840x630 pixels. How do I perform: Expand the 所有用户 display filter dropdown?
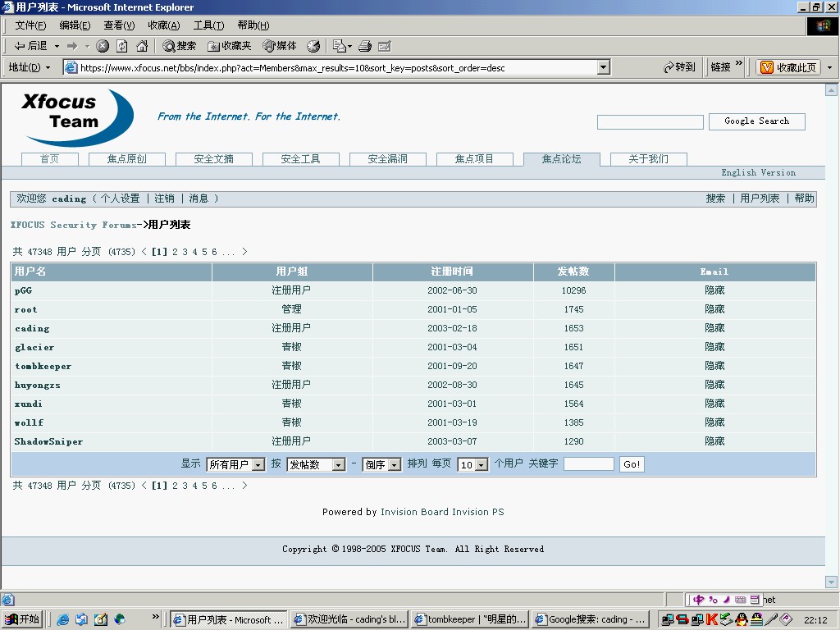235,464
